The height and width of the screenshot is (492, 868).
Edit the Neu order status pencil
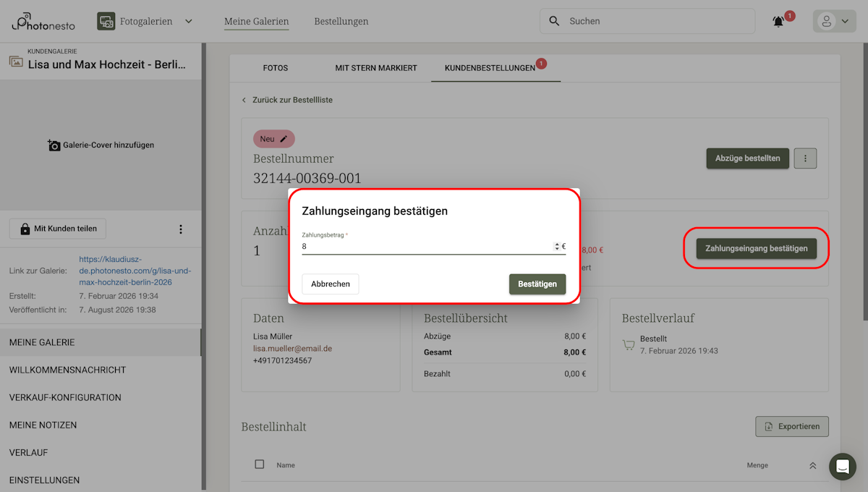click(284, 139)
